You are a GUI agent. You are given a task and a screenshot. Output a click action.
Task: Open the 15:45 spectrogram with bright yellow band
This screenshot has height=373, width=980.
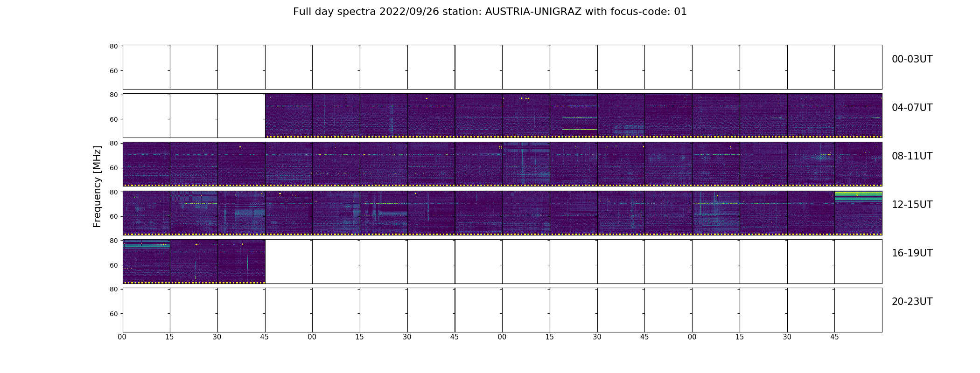858,213
